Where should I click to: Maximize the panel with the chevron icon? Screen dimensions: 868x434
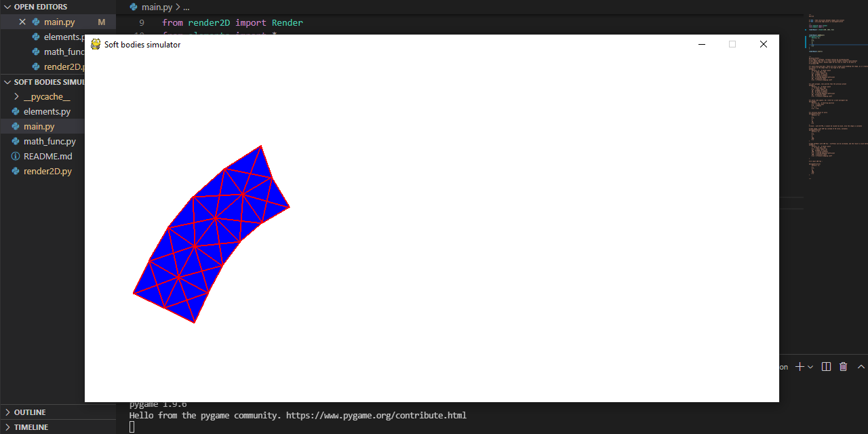(x=861, y=366)
